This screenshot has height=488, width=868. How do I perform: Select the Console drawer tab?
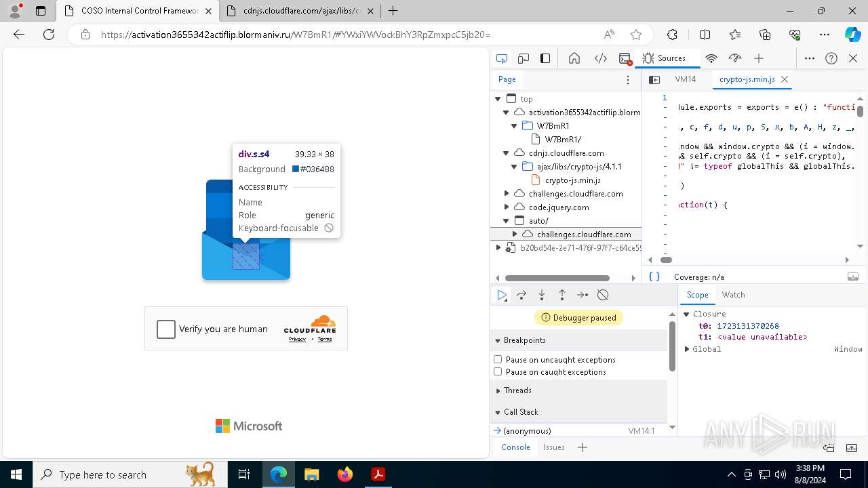pos(515,447)
